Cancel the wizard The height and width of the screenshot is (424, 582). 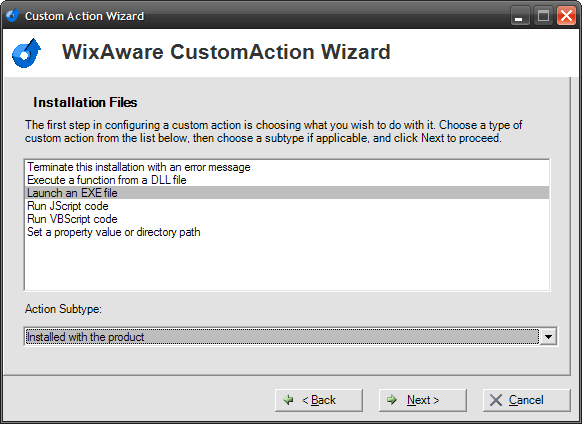pos(526,400)
